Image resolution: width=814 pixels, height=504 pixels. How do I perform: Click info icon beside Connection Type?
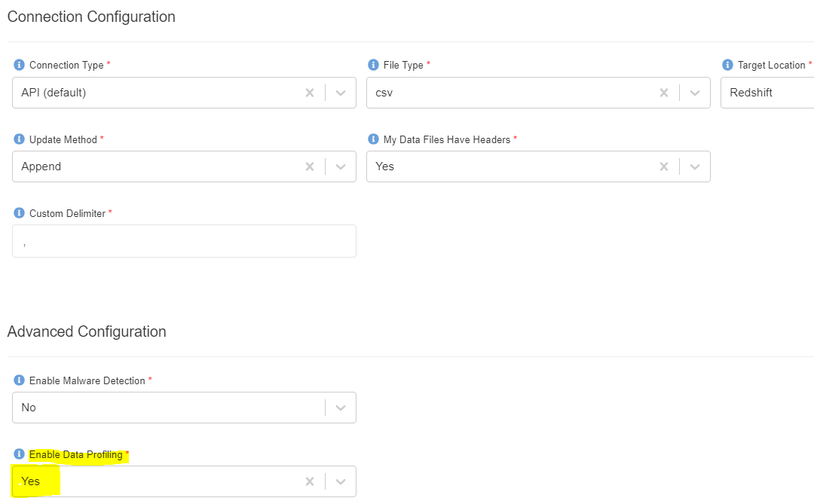point(19,65)
